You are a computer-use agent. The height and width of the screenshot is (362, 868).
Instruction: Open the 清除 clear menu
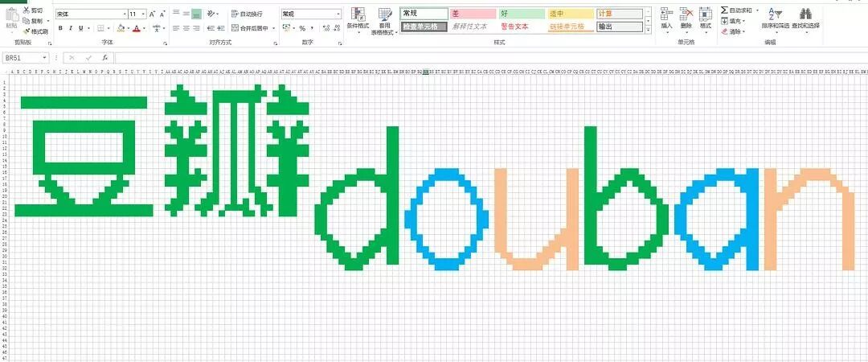[734, 31]
